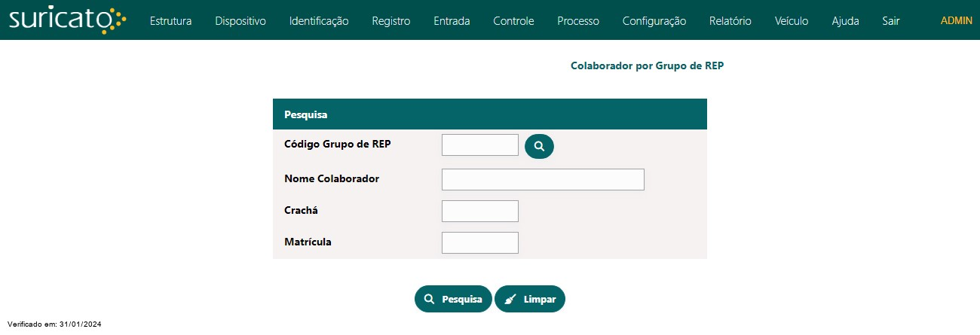The width and height of the screenshot is (980, 335).
Task: Focus the Código Grupo de REP field
Action: click(480, 145)
